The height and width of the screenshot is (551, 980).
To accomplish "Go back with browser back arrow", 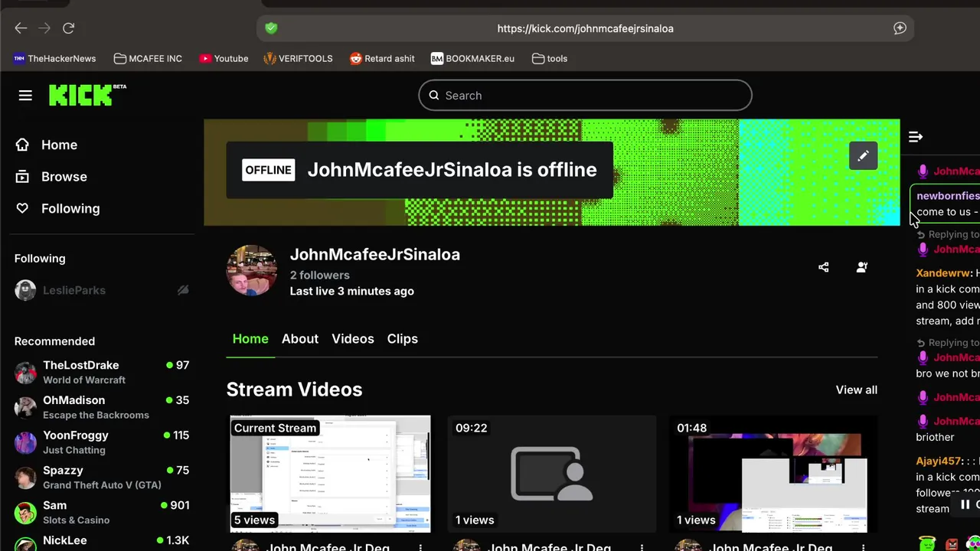I will click(x=21, y=28).
